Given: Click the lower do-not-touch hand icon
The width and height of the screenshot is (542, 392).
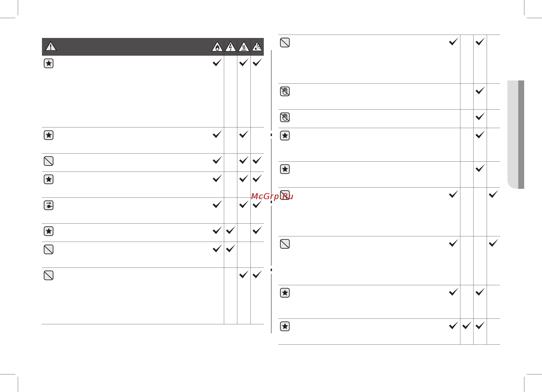Looking at the screenshot, I should coord(285,117).
